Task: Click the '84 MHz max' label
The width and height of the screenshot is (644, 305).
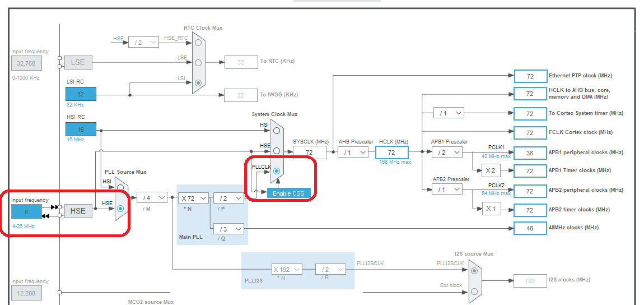Action: point(497,193)
